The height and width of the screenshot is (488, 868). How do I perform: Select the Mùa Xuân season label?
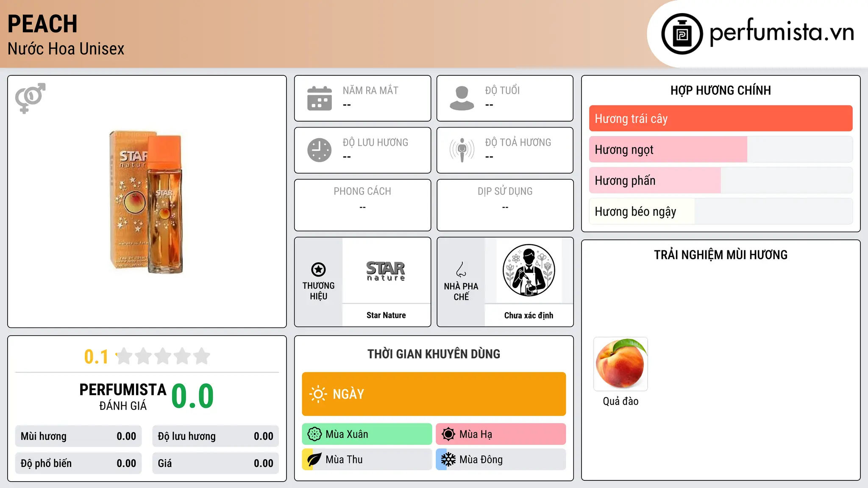[x=347, y=434]
